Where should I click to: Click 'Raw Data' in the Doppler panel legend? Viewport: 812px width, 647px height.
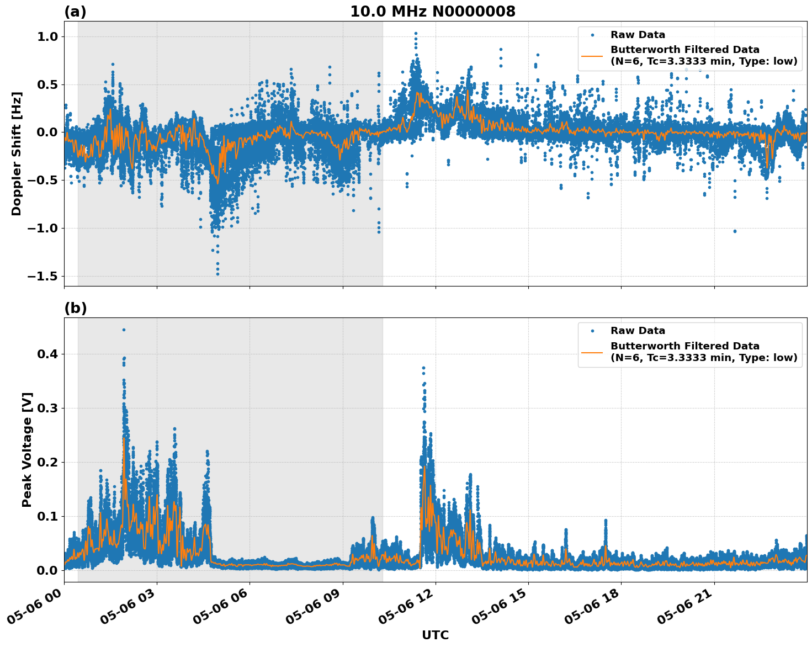638,35
